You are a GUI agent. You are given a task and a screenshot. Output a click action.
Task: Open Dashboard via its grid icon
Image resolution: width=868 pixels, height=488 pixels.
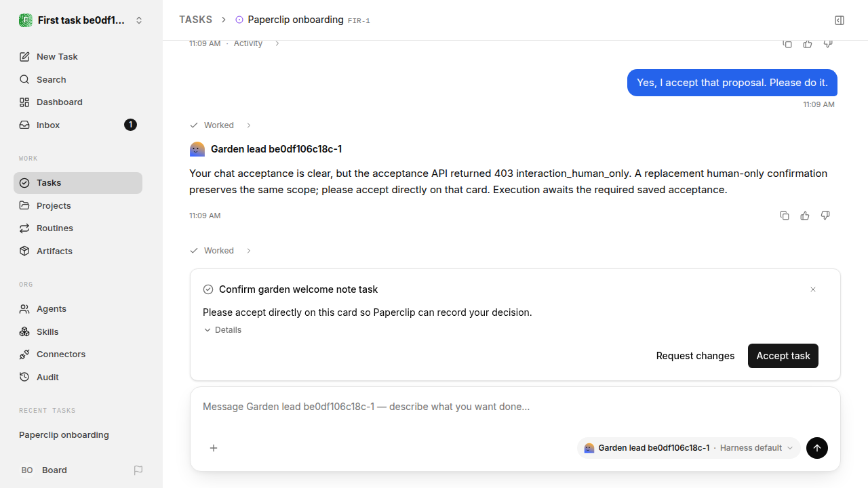(x=24, y=102)
